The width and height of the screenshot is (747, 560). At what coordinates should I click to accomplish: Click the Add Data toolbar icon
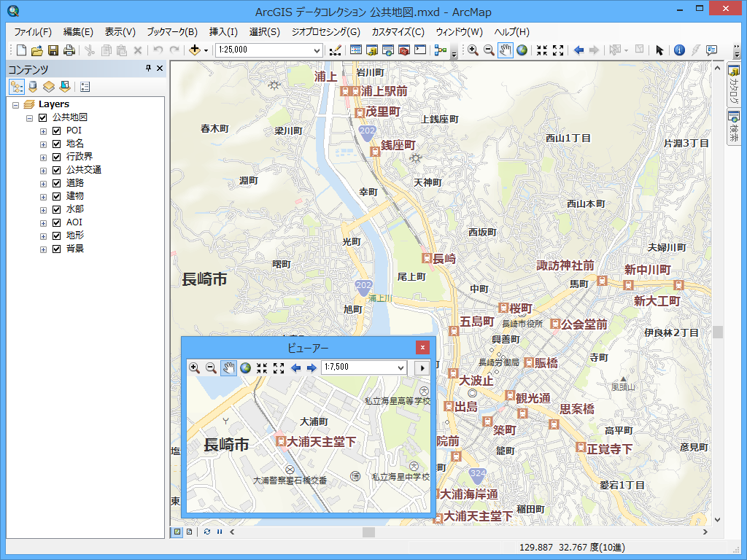coord(194,50)
